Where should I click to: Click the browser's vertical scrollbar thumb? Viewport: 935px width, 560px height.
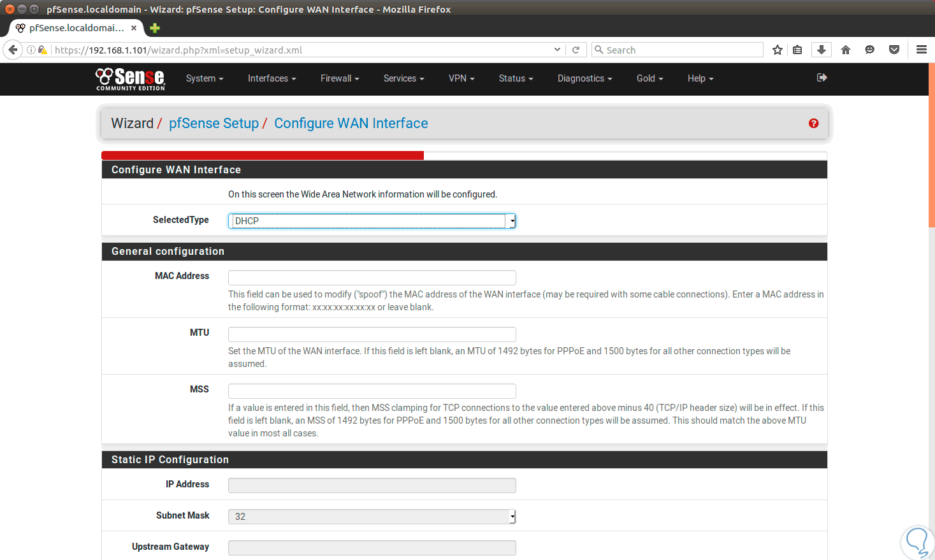pyautogui.click(x=932, y=145)
